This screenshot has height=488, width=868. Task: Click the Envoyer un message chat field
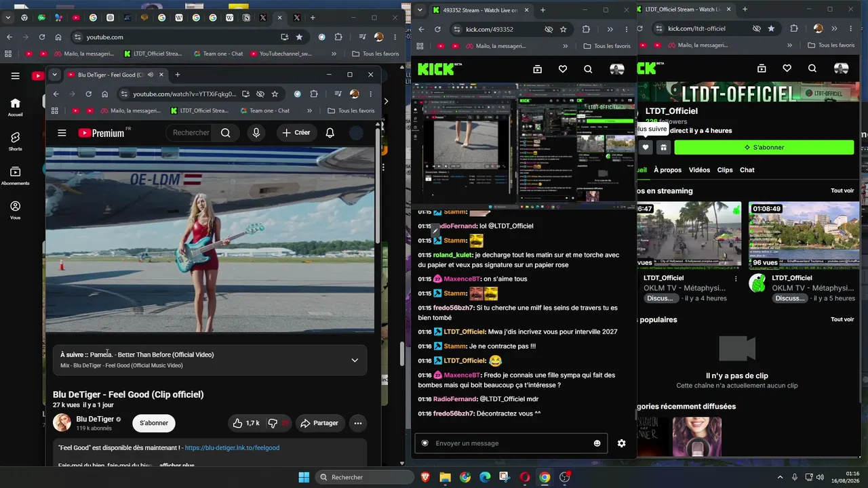511,443
